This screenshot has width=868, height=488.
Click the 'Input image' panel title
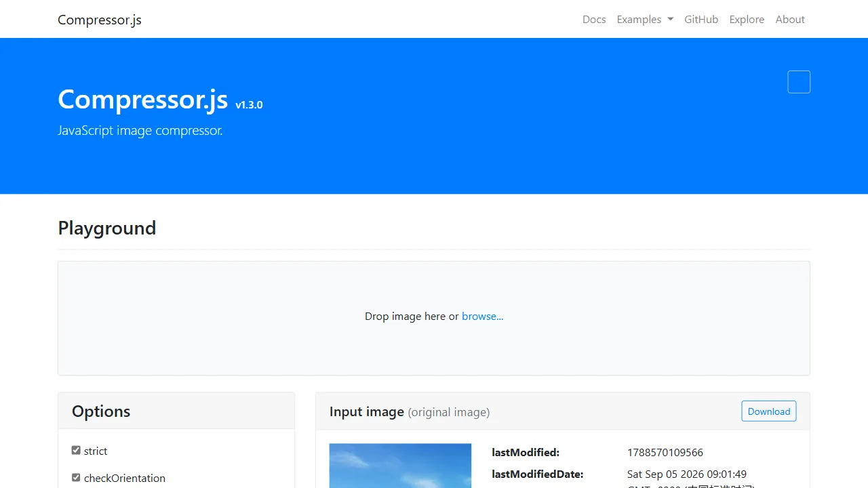pos(367,411)
